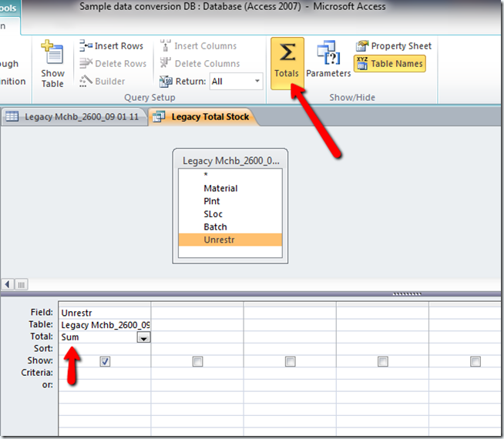This screenshot has height=439, width=504.
Task: Select the asterisk field in table list
Action: [230, 175]
